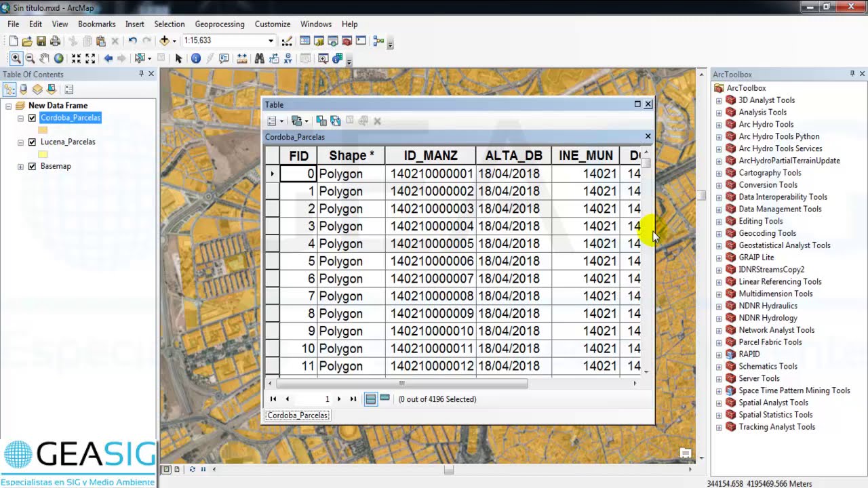List By Selection in Table Of Contents

(x=51, y=89)
